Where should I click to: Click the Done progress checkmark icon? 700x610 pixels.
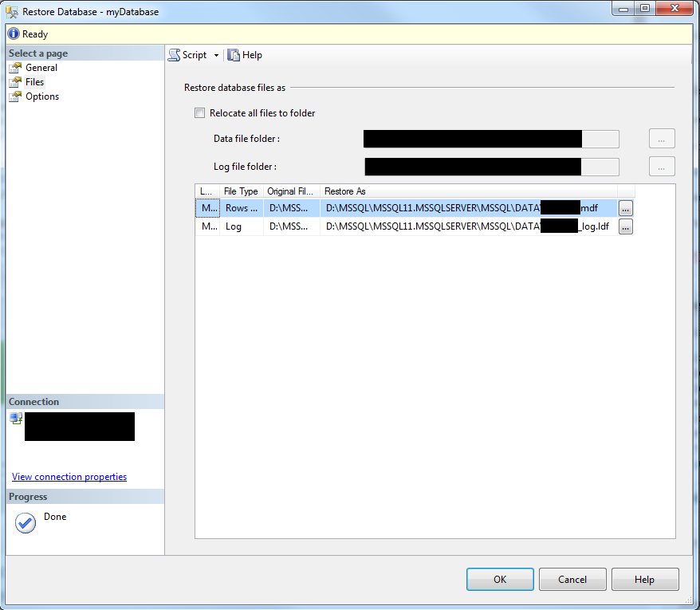26,523
